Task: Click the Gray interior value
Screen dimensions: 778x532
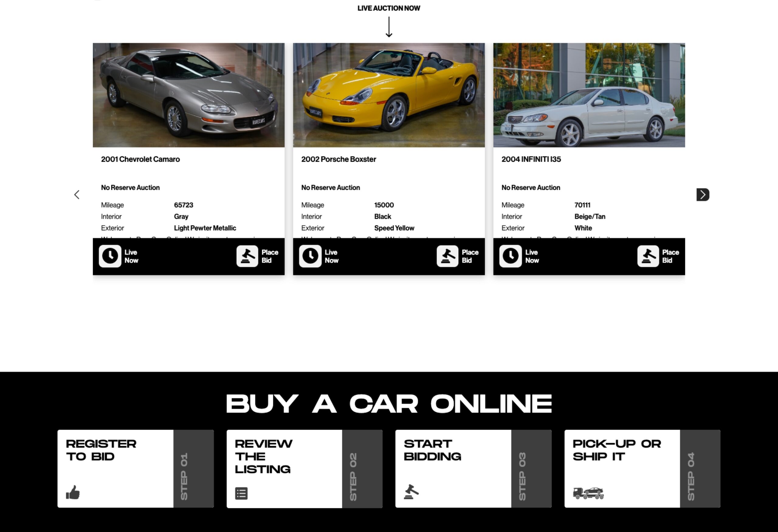Action: [181, 217]
